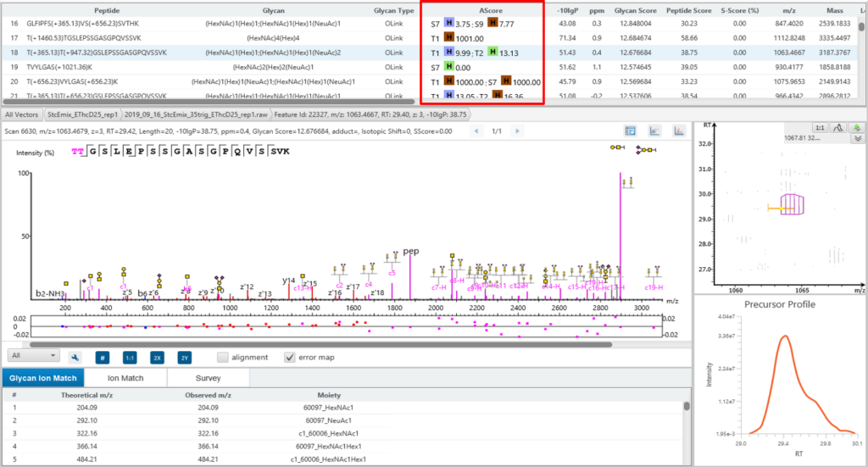Viewport: 868px width, 467px height.
Task: Switch to the Ion Match tab
Action: click(125, 379)
